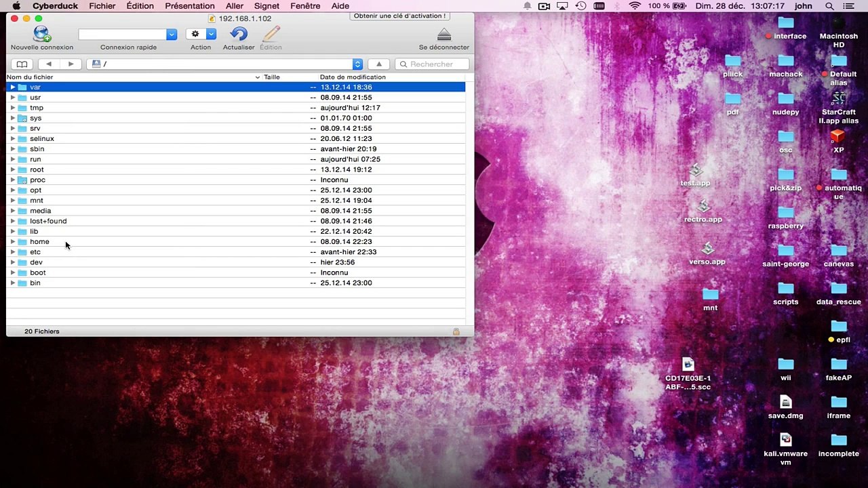Open the Signet menu
The height and width of the screenshot is (488, 868).
[x=267, y=6]
